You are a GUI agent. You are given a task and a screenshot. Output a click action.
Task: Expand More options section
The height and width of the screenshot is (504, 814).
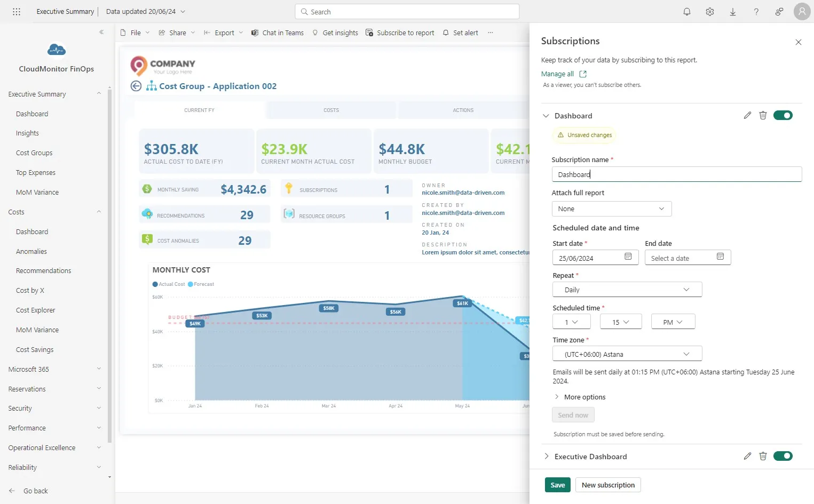coord(580,397)
